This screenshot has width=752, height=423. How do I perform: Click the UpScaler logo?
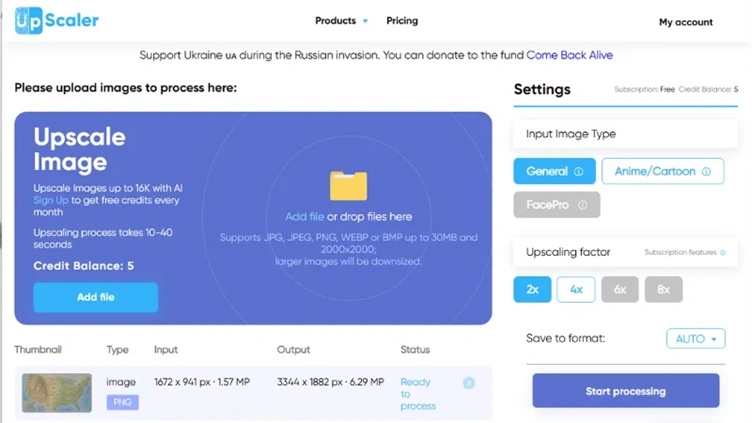tap(57, 21)
